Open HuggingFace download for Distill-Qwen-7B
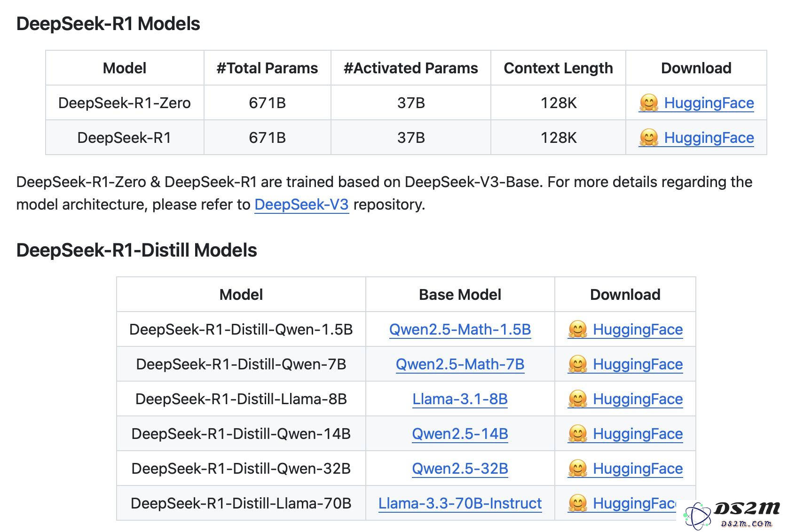Viewport: 788px width, 532px height. tap(625, 364)
